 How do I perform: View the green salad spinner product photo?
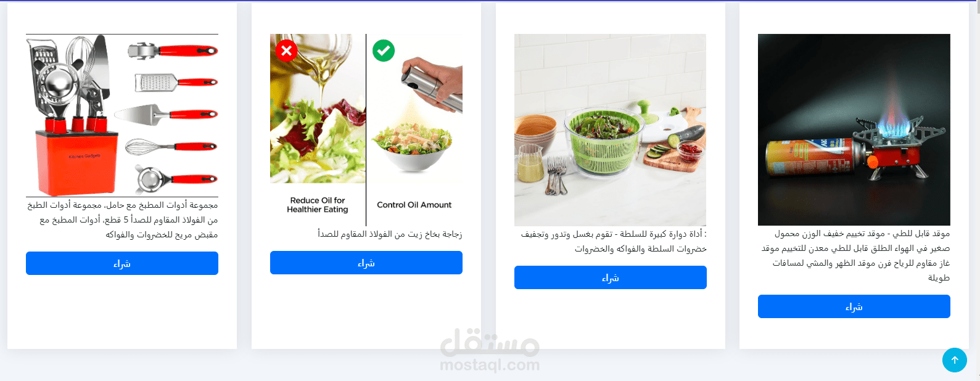tap(611, 129)
